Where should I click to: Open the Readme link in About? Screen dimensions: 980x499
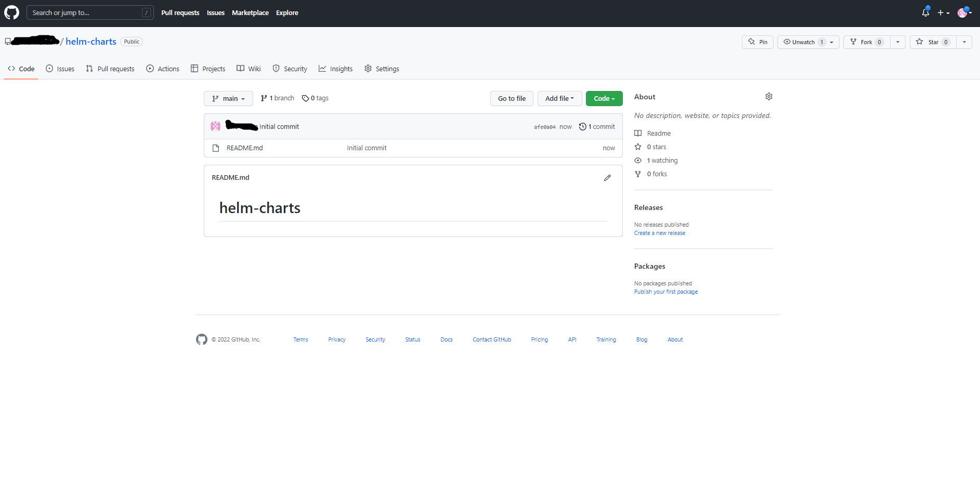click(659, 134)
